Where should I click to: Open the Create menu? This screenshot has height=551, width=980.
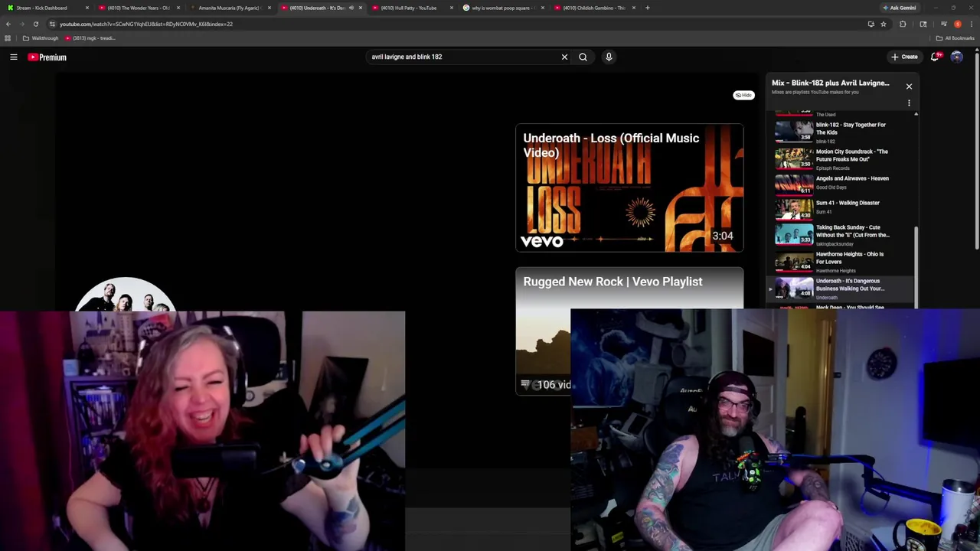pyautogui.click(x=904, y=57)
